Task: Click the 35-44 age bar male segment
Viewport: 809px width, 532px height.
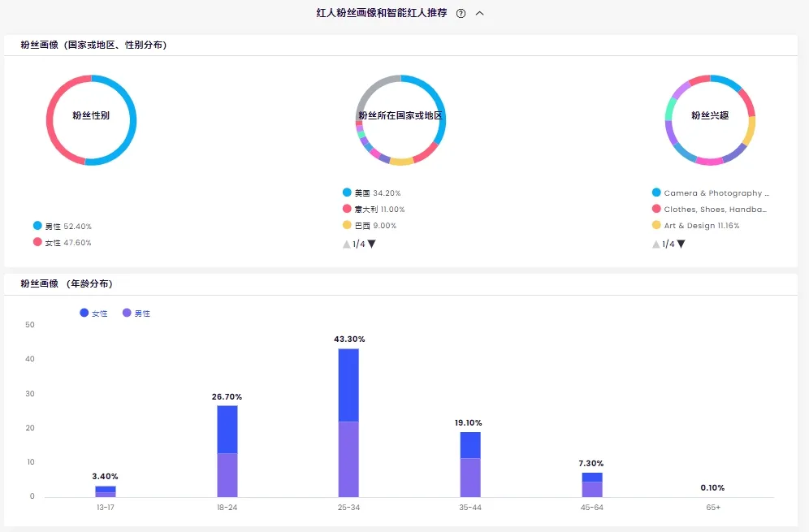Action: (x=470, y=478)
